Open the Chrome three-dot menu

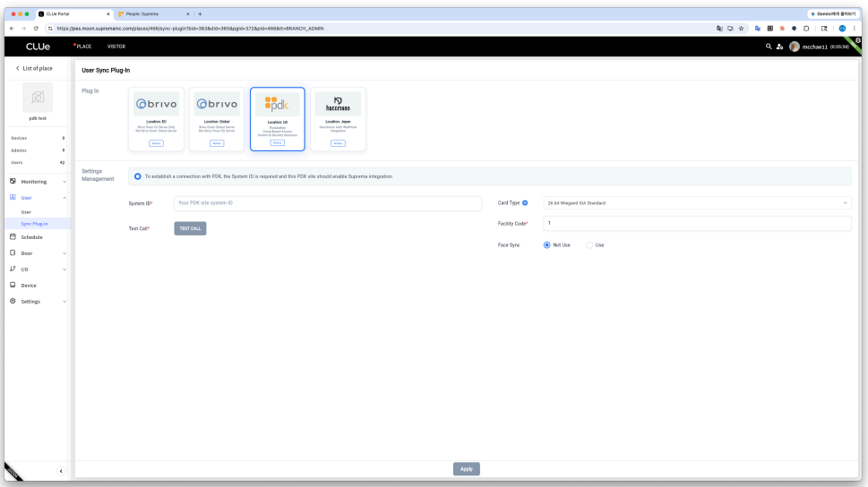[x=855, y=29]
